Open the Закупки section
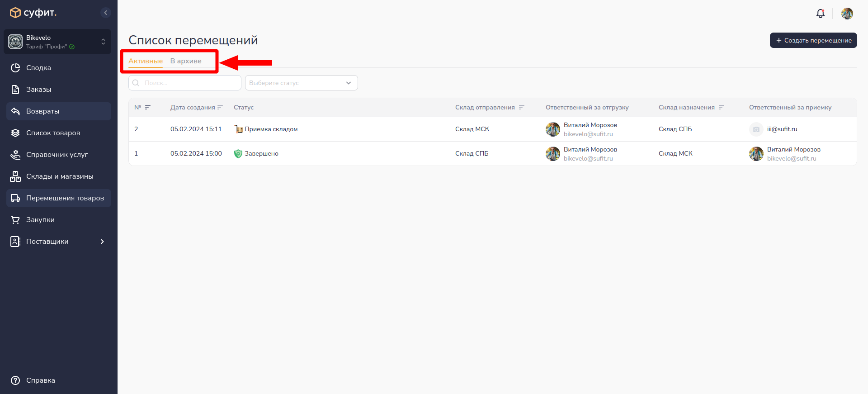 tap(59, 220)
